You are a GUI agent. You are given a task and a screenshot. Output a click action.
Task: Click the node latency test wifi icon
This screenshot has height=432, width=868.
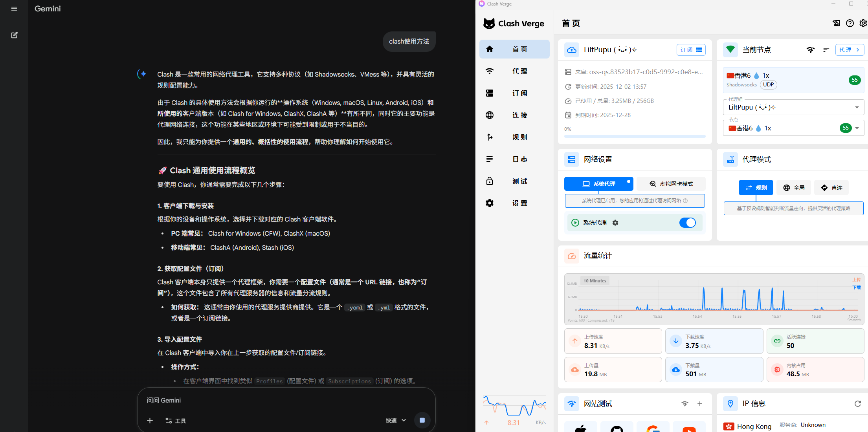[810, 50]
